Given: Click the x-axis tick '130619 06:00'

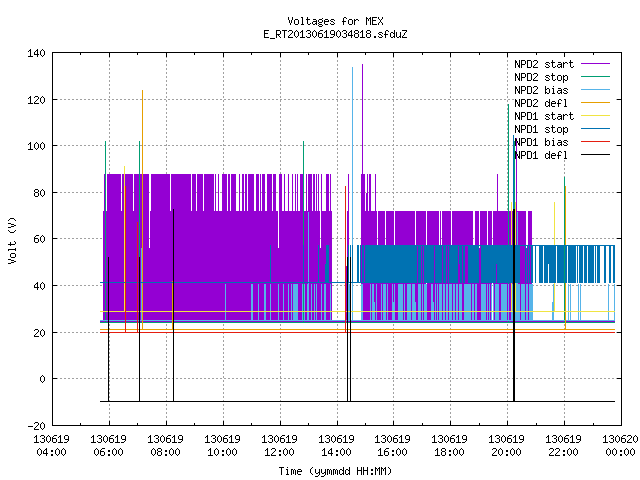Looking at the screenshot, I should tap(109, 446).
